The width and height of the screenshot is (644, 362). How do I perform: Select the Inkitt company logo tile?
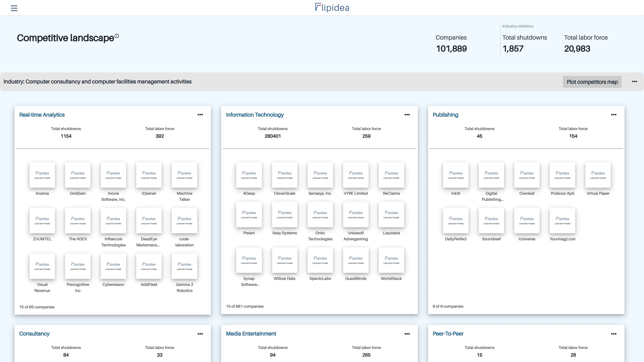tap(456, 175)
